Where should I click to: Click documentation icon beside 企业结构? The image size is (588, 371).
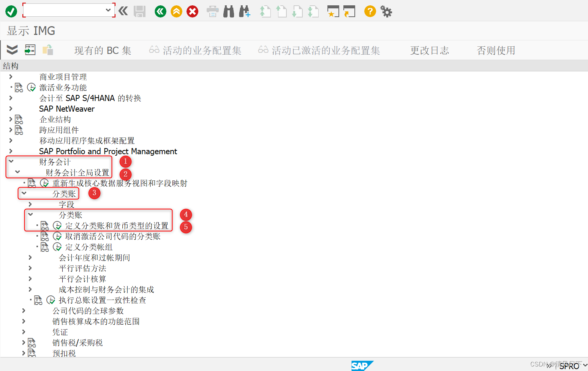coord(19,120)
